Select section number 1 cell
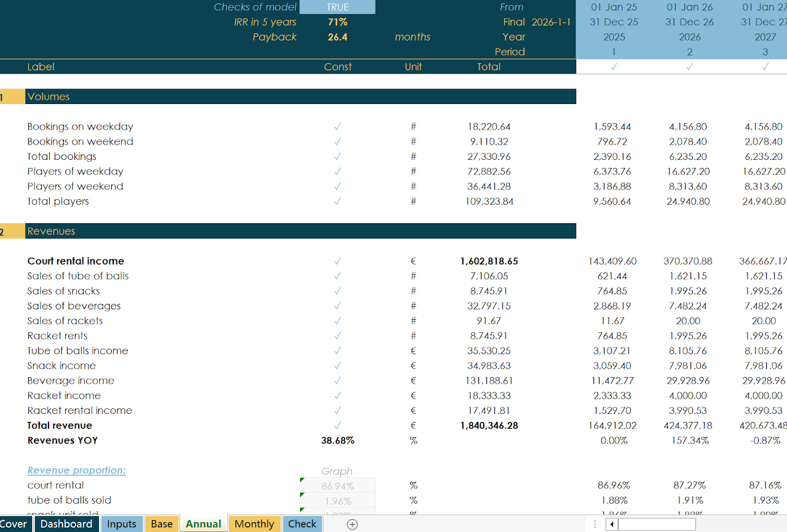Screen dimensions: 787x532 tap(12, 97)
